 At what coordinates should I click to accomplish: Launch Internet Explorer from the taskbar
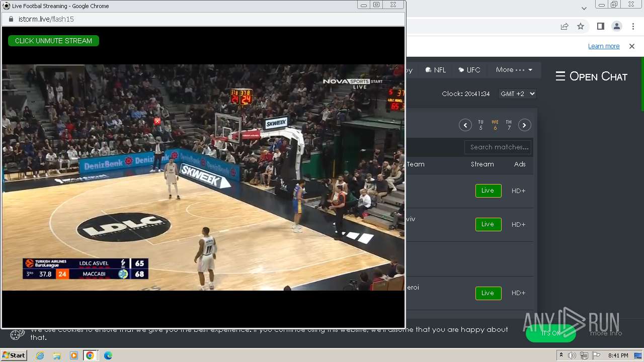tap(40, 355)
